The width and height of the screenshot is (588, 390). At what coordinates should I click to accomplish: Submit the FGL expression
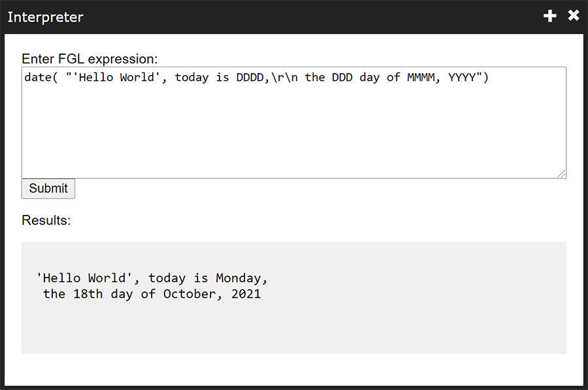[x=48, y=188]
